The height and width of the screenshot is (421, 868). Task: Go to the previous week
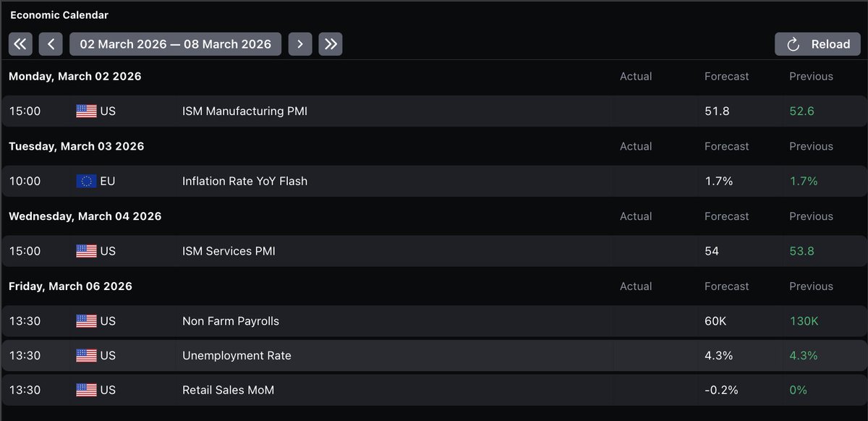tap(51, 44)
